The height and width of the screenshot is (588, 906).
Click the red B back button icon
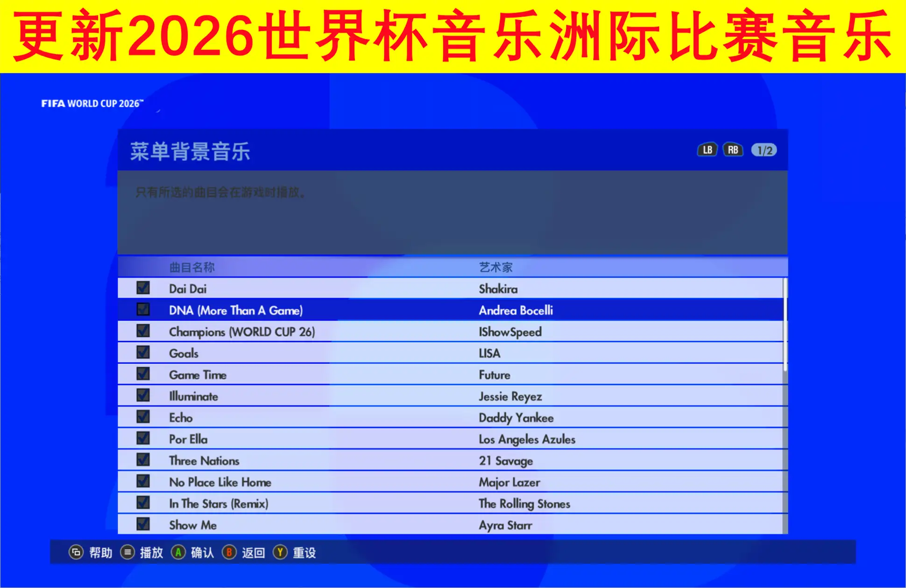pos(229,553)
